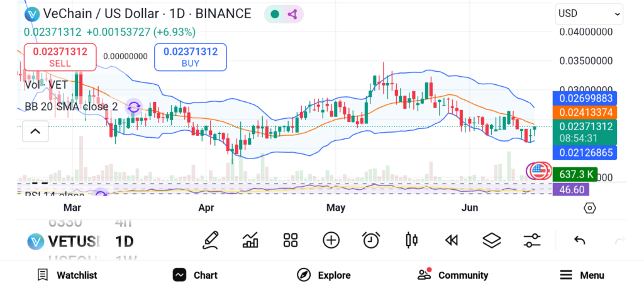Click the purple share nodes icon

click(292, 14)
